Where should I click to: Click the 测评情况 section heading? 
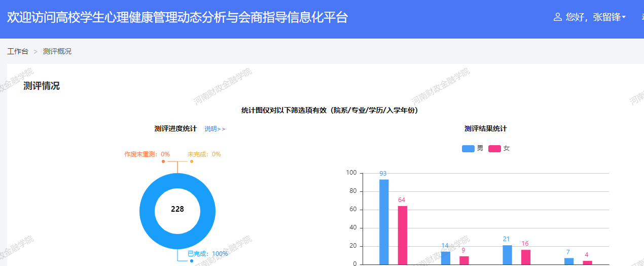click(x=42, y=86)
